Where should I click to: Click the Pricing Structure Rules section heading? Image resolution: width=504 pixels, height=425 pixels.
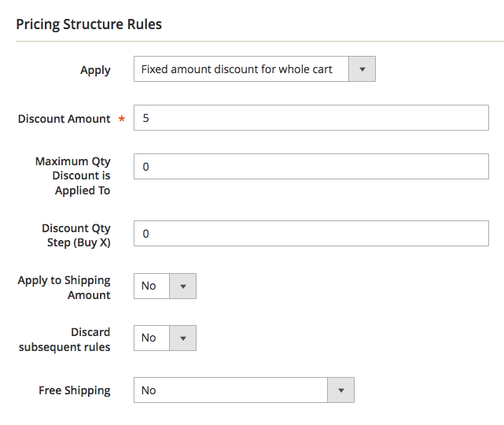coord(89,24)
